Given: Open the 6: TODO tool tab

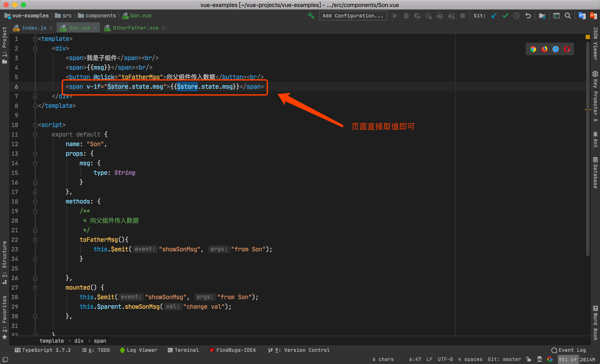Looking at the screenshot, I should (x=96, y=350).
